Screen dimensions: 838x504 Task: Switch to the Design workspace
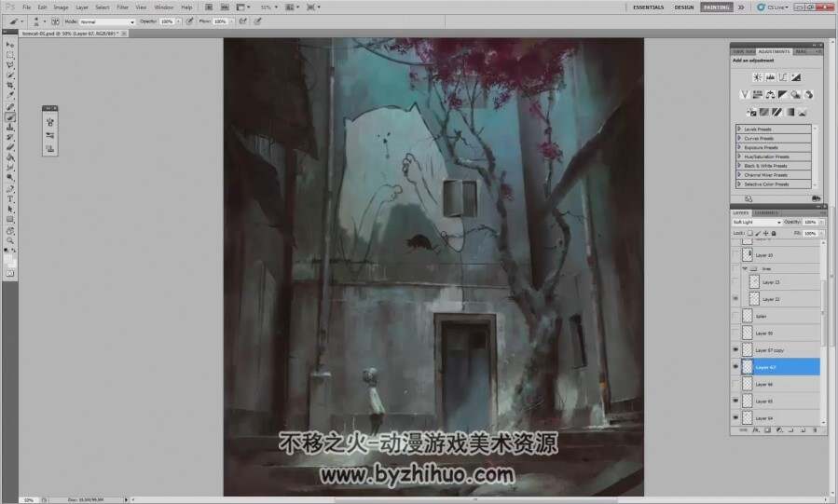(x=683, y=7)
